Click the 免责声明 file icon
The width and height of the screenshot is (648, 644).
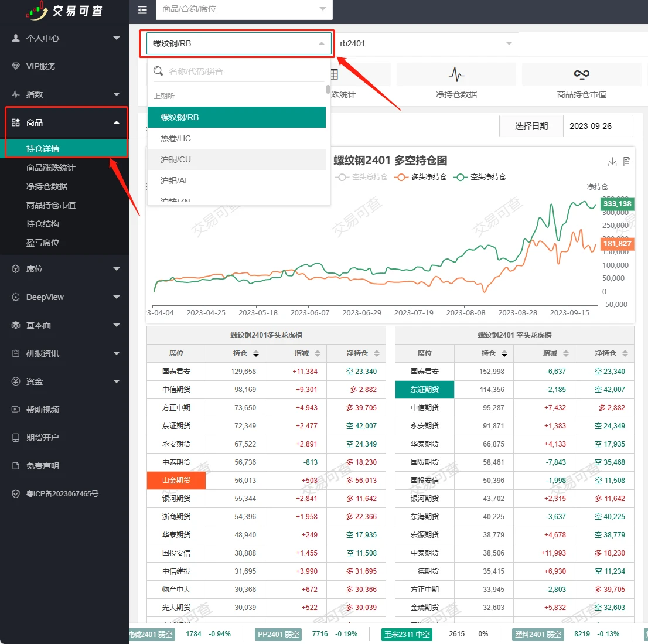16,466
